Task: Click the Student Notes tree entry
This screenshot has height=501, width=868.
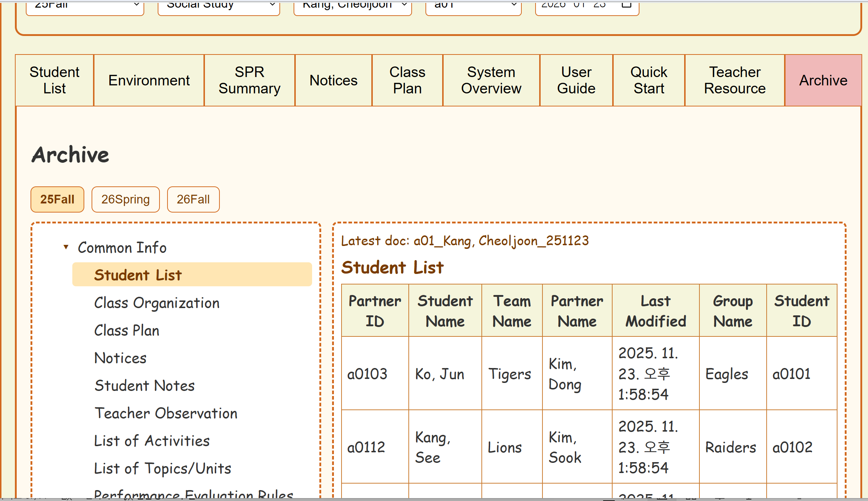Action: [x=144, y=386]
